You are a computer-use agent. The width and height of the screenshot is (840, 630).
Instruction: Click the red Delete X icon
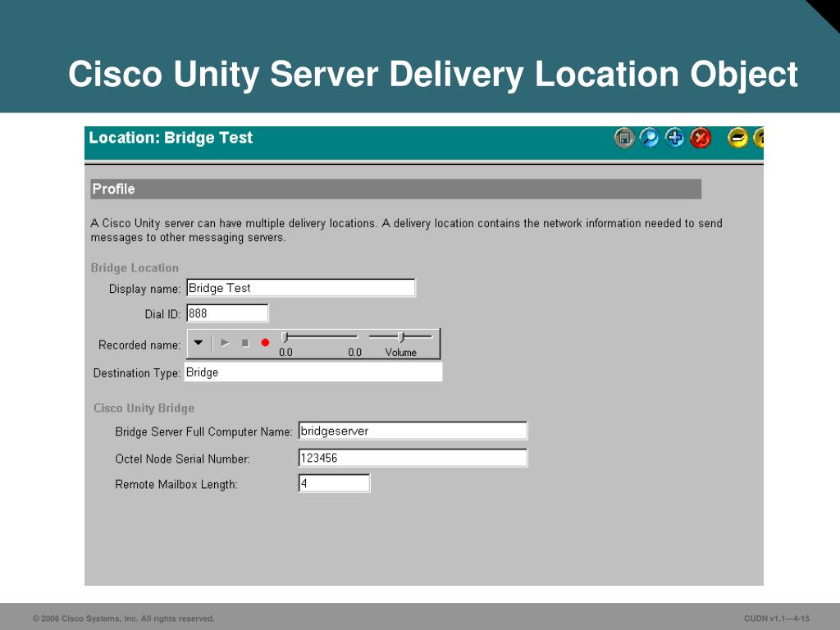[701, 138]
